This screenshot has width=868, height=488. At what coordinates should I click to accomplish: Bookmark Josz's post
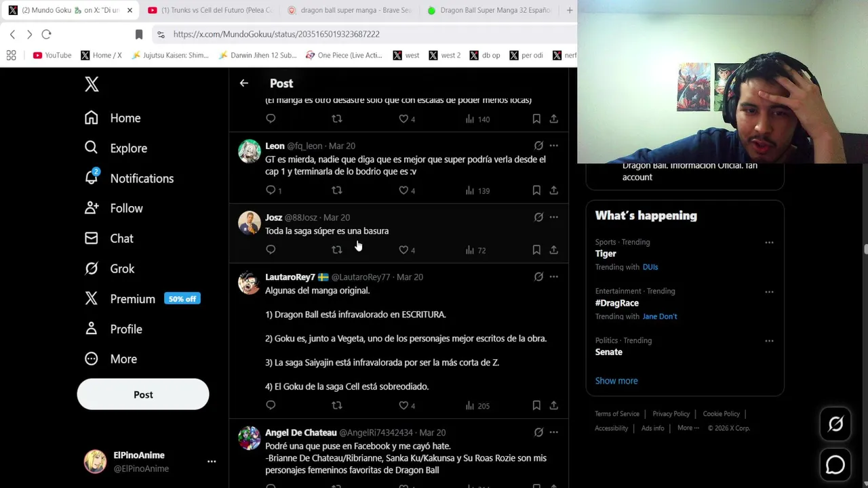[536, 250]
